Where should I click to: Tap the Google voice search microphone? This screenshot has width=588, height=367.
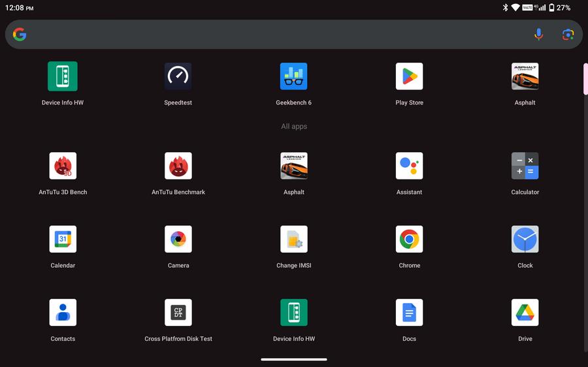point(538,35)
